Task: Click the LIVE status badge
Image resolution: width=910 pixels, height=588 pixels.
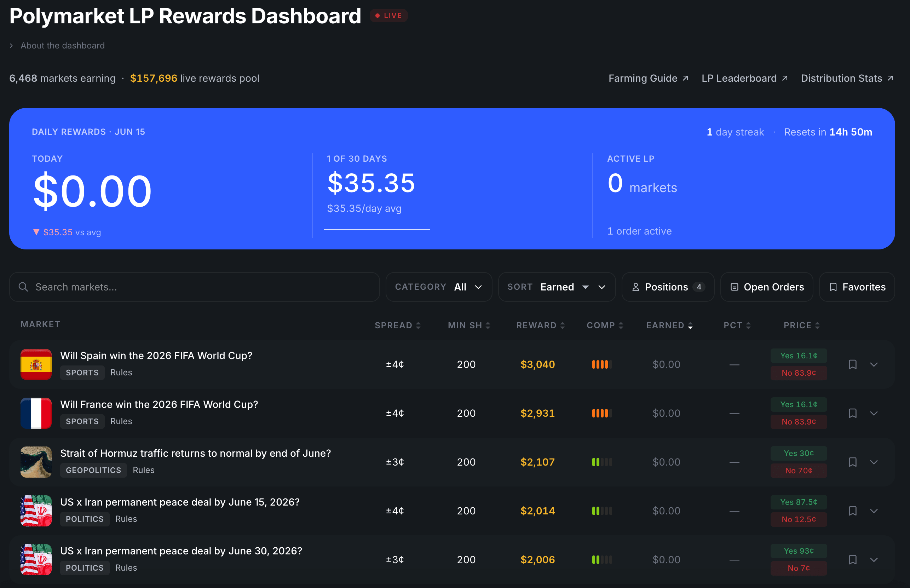Action: pos(388,16)
